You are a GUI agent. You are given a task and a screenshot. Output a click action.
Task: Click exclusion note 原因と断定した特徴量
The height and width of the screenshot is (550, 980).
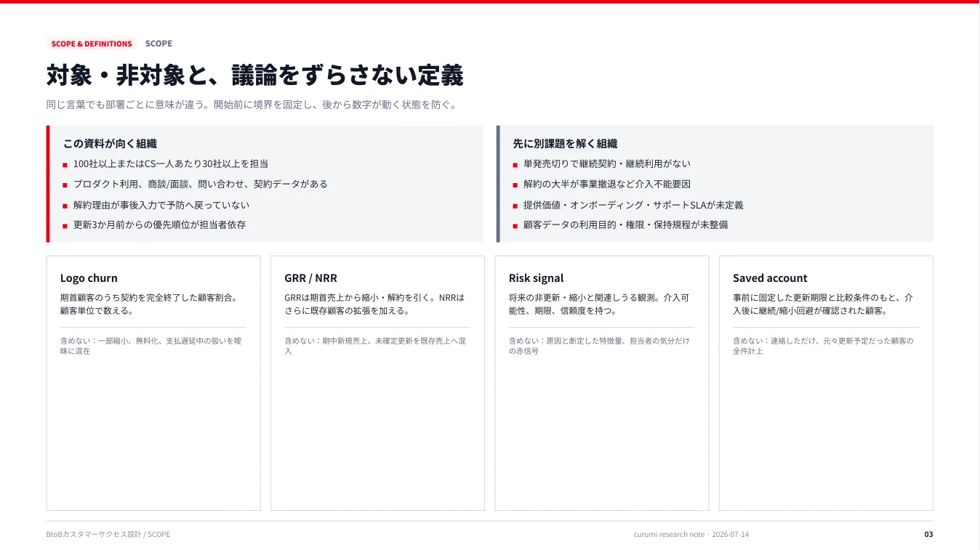599,346
